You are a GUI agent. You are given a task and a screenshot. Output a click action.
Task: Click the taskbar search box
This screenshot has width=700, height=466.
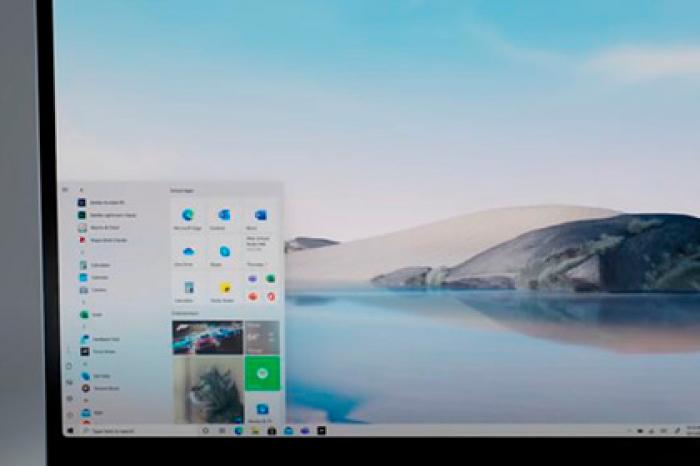coord(137,431)
